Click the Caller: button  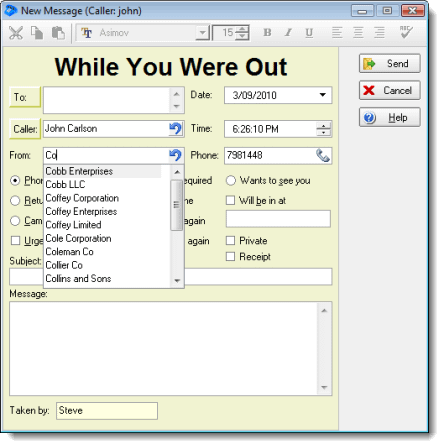(x=25, y=129)
